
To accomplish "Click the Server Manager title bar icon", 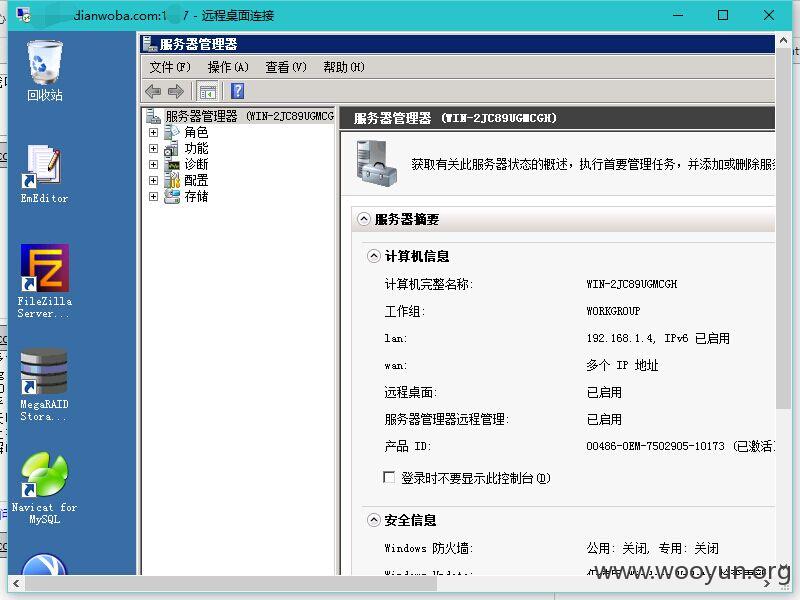I will click(x=149, y=44).
